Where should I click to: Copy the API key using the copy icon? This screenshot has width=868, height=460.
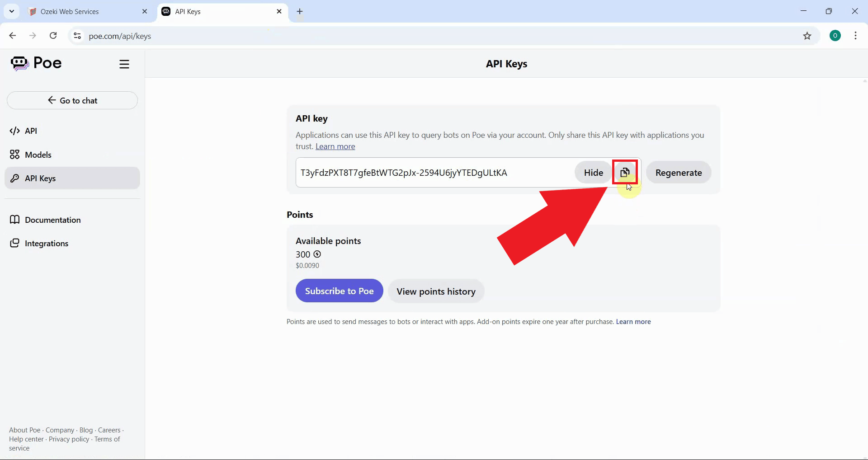click(x=625, y=172)
